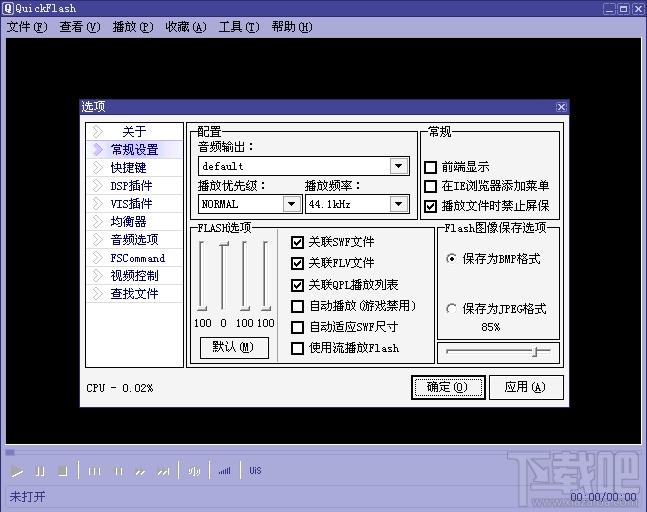This screenshot has height=512, width=647.
Task: Open the 工具(T) menu
Action: point(239,27)
